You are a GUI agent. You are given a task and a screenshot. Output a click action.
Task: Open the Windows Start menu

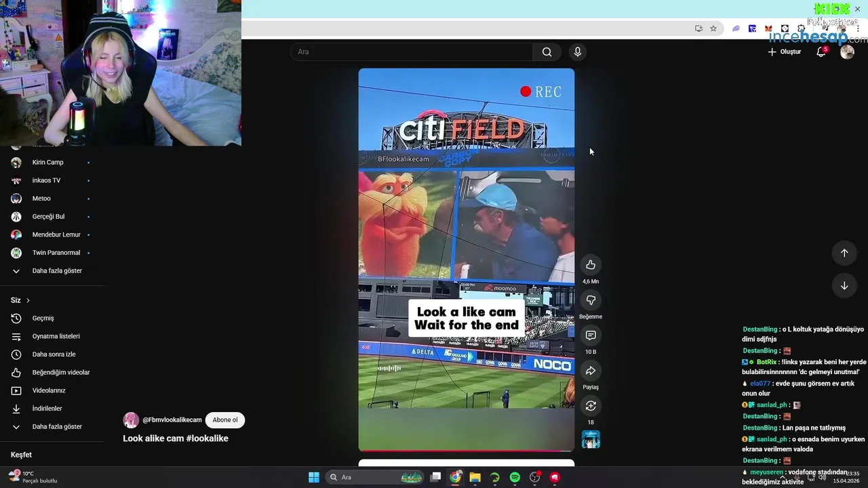[314, 478]
